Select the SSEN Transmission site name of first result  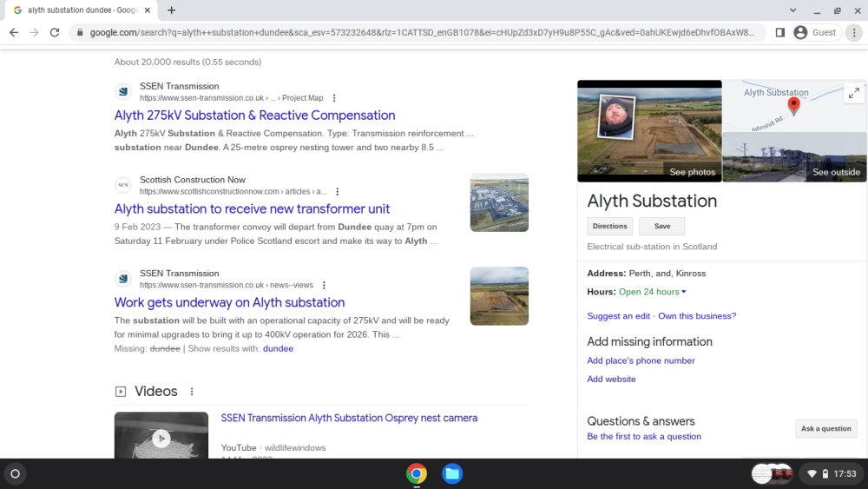[x=180, y=86]
